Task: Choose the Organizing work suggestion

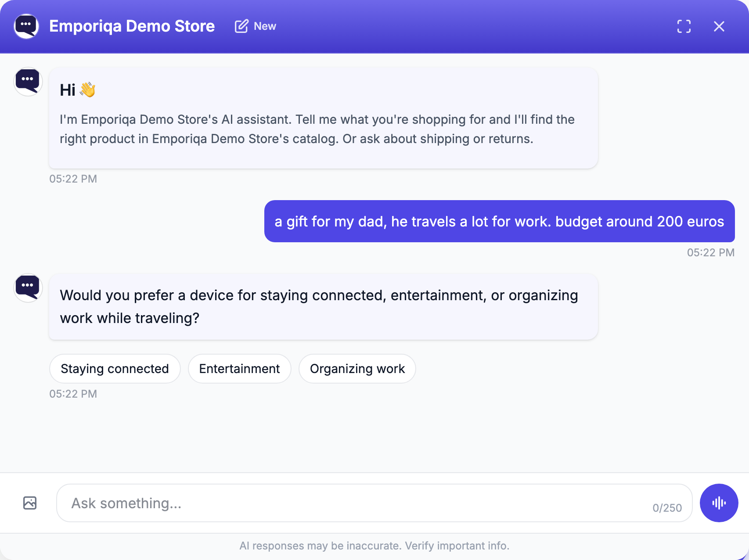Action: [x=357, y=369]
